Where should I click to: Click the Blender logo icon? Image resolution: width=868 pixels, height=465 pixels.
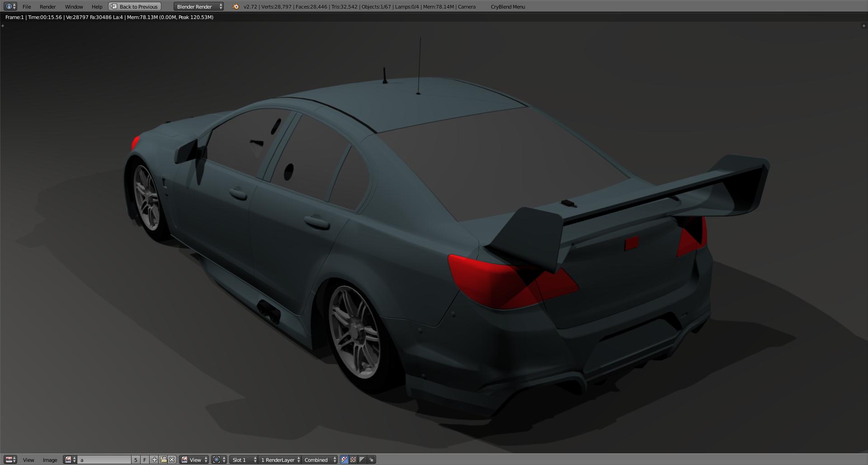point(235,6)
